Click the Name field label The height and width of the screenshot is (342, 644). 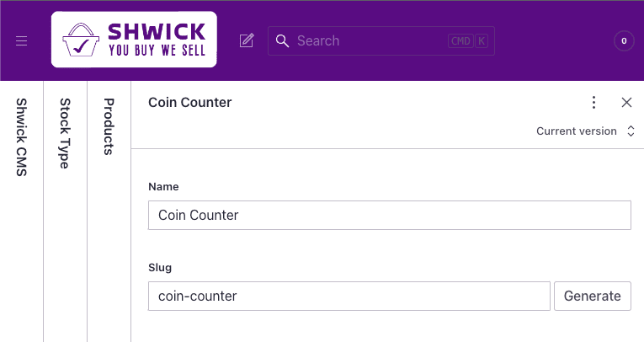point(163,186)
